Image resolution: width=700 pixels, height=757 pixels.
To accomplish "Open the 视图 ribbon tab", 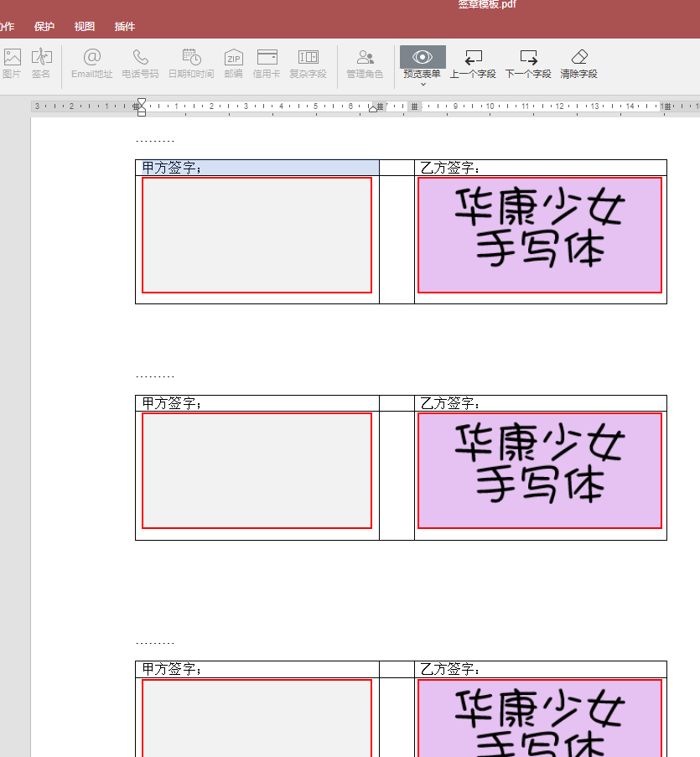I will click(85, 27).
